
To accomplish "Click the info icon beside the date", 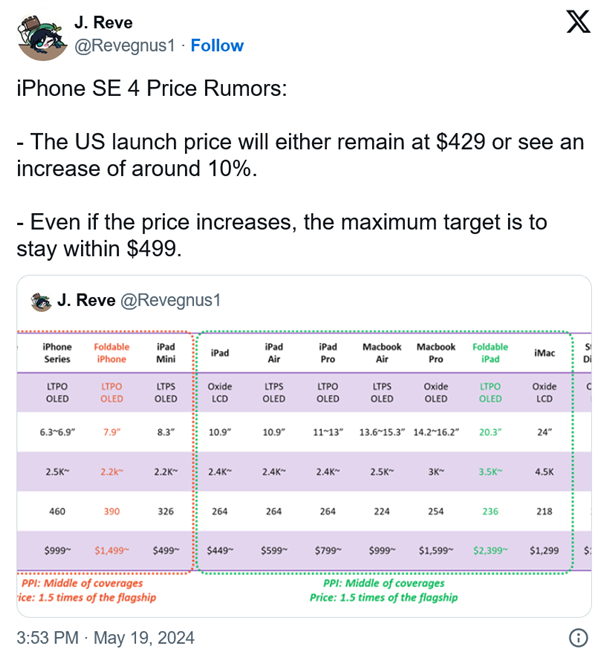I will [x=577, y=637].
